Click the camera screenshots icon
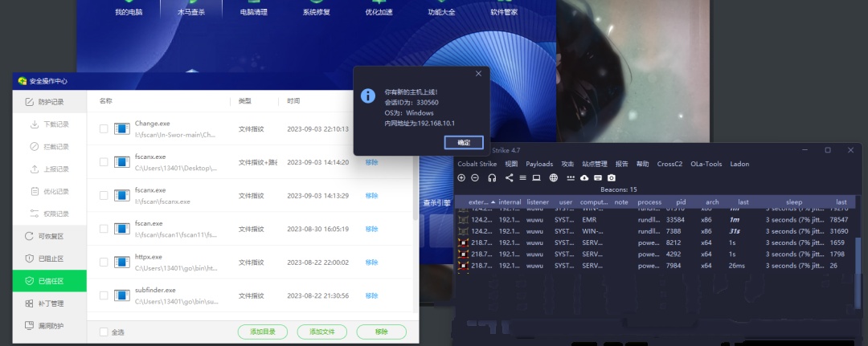This screenshot has width=868, height=346. click(x=611, y=178)
